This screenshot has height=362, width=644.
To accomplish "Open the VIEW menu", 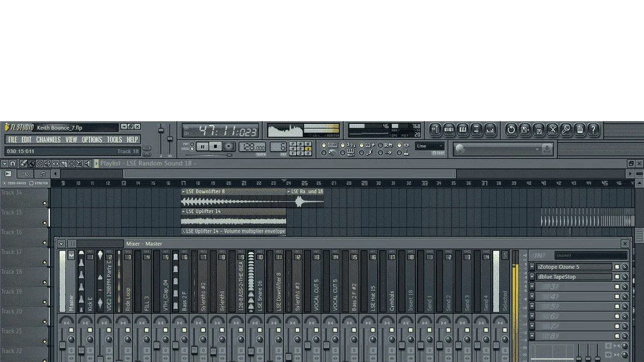I will click(71, 139).
